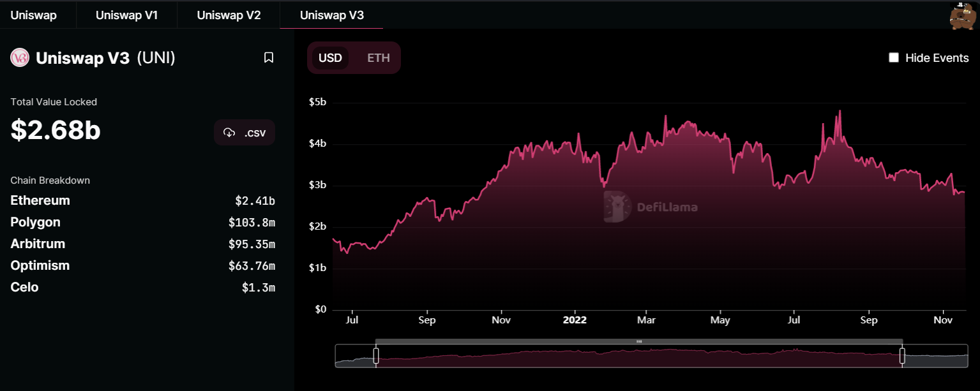Click the left handle of the range slider
The height and width of the screenshot is (391, 980).
[376, 355]
